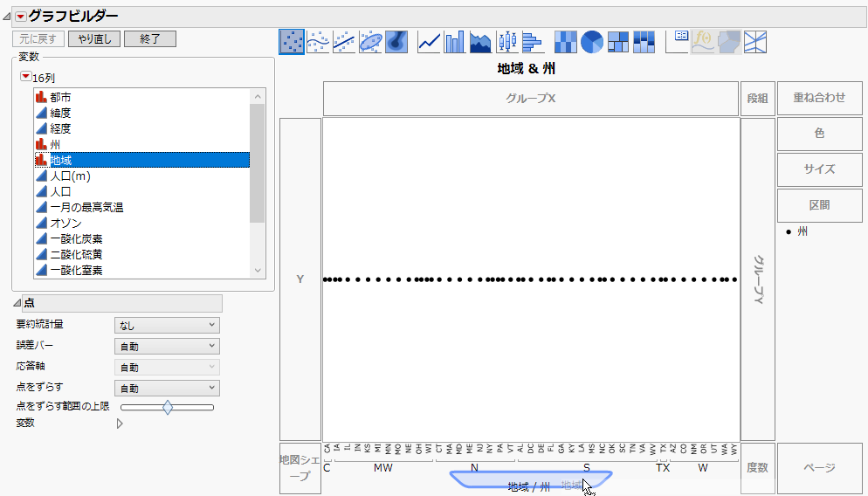Select the Pie chart icon
This screenshot has width=868, height=496.
click(x=592, y=42)
